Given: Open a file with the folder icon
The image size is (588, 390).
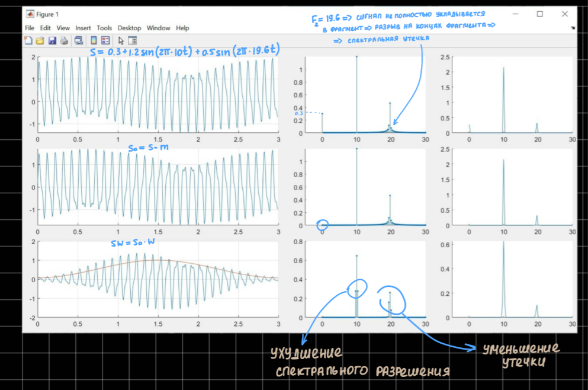Looking at the screenshot, I should click(x=40, y=40).
